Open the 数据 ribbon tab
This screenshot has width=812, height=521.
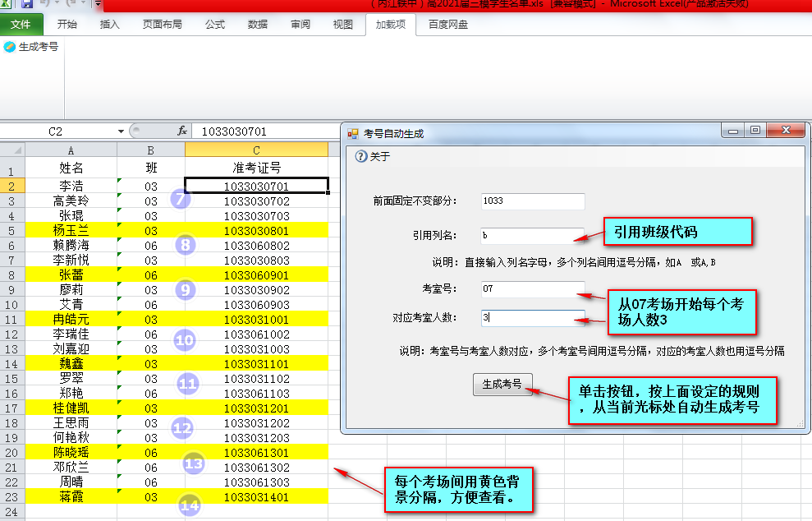tap(258, 25)
